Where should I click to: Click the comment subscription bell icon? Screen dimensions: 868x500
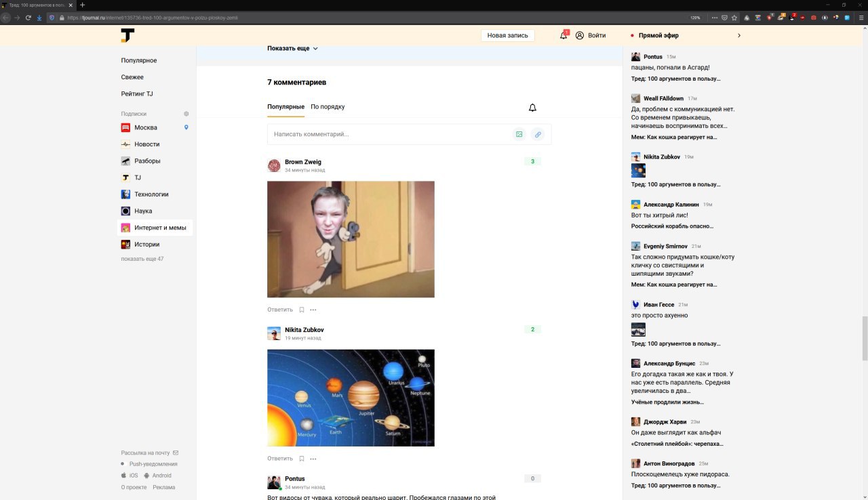tap(532, 108)
